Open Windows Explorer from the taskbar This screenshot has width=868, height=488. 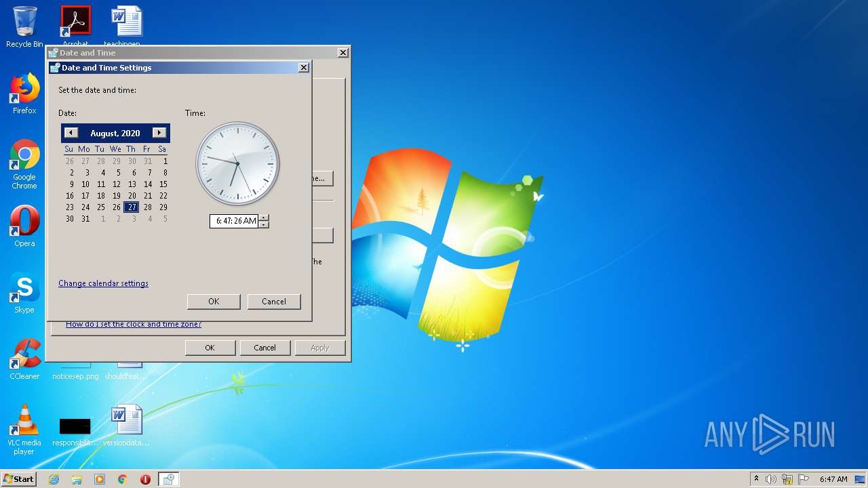(x=77, y=479)
